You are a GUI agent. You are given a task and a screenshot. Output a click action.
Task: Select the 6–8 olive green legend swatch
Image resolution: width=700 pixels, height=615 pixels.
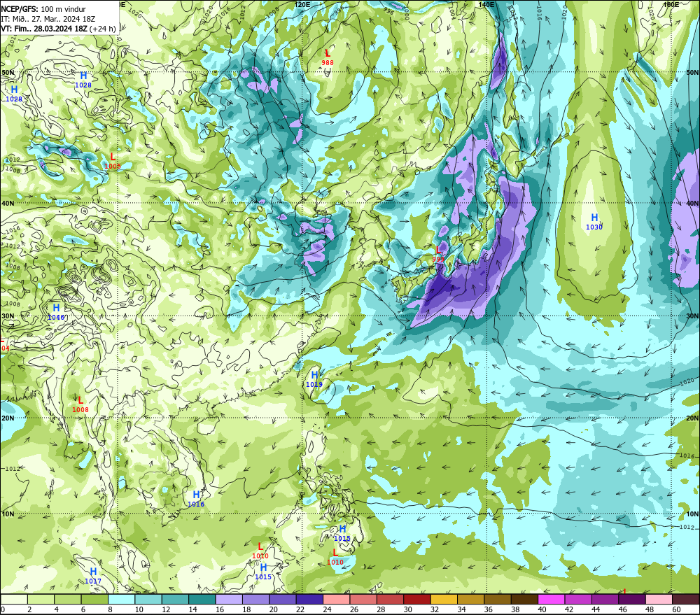pyautogui.click(x=94, y=599)
